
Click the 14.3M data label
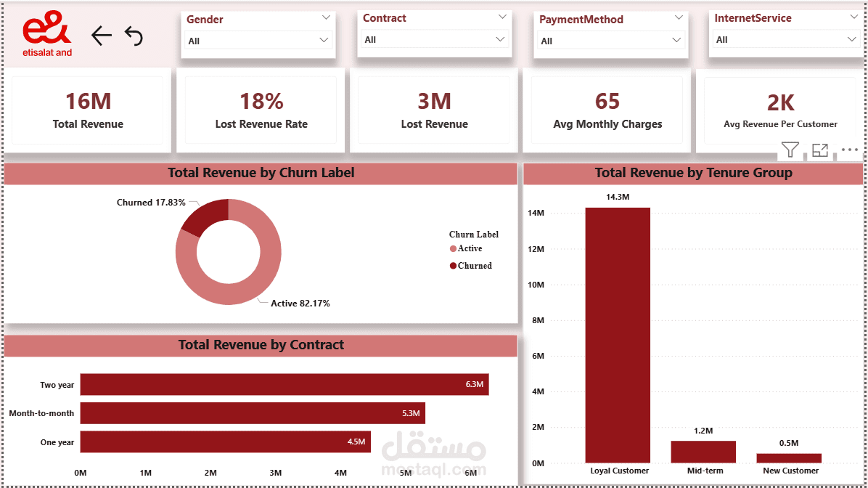(618, 197)
